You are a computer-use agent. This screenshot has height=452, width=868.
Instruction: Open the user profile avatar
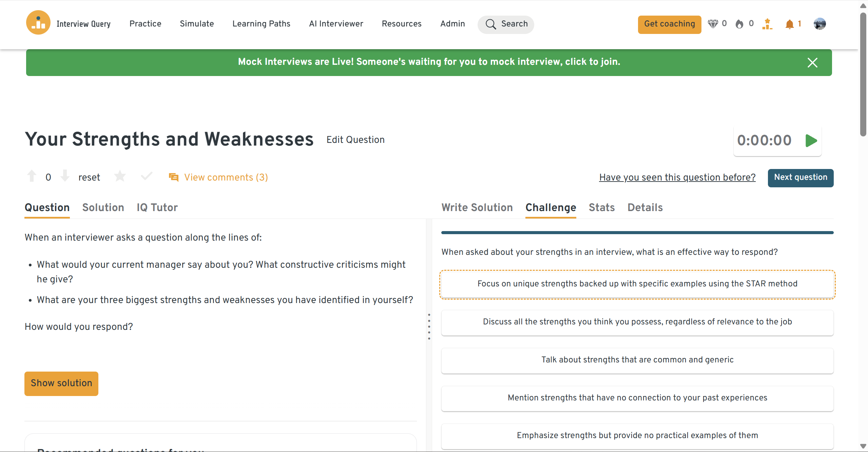click(819, 24)
